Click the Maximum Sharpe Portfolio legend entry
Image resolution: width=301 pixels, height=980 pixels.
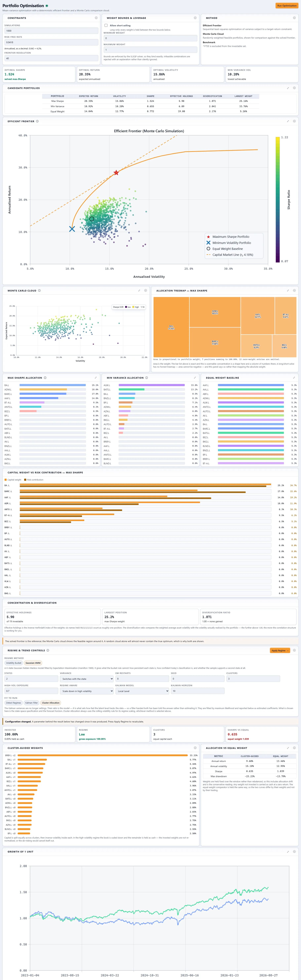click(x=231, y=237)
